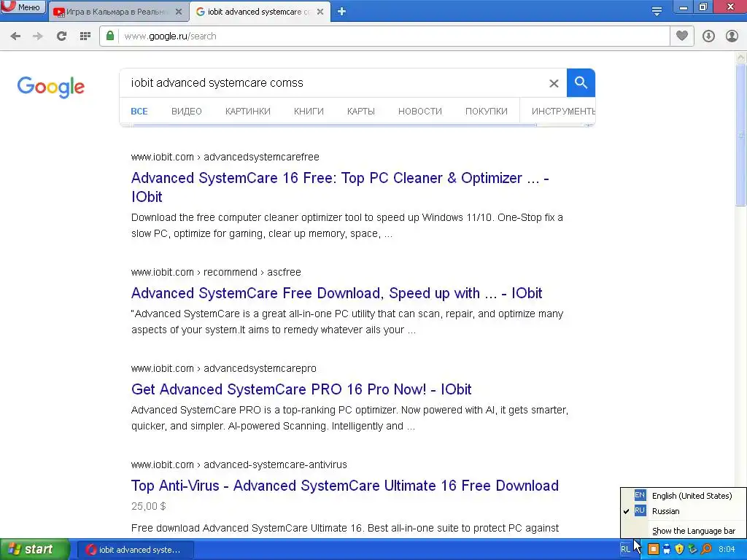
Task: Click the EN language badge icon
Action: [640, 495]
